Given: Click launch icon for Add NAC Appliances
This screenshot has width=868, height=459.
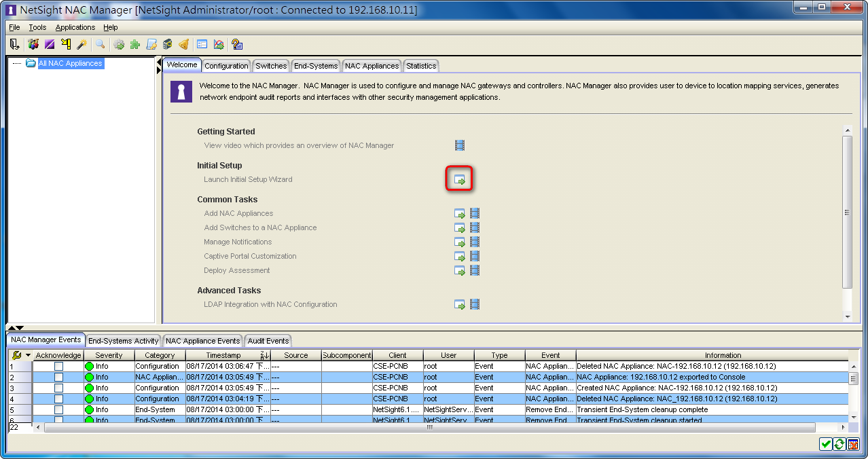Looking at the screenshot, I should point(460,213).
